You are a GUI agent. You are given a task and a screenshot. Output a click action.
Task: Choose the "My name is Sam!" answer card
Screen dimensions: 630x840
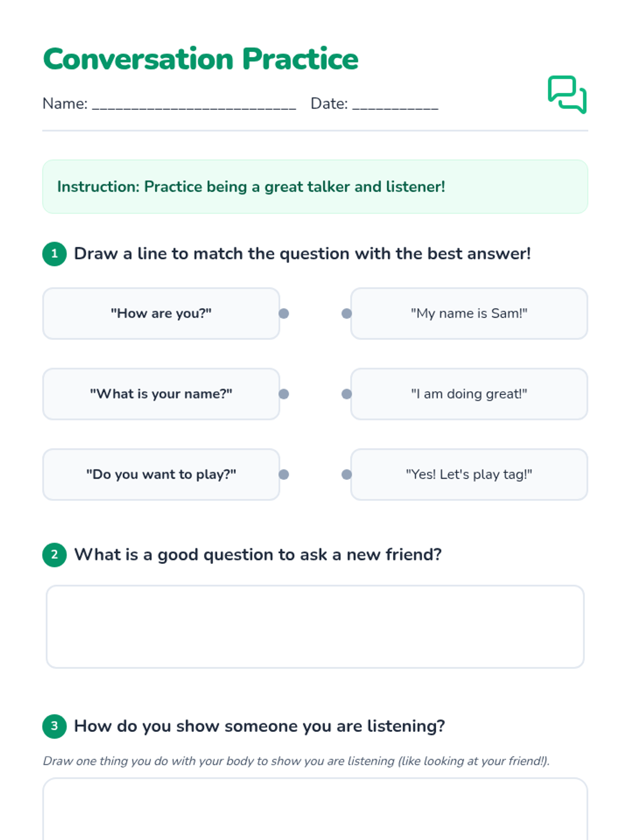pyautogui.click(x=469, y=313)
